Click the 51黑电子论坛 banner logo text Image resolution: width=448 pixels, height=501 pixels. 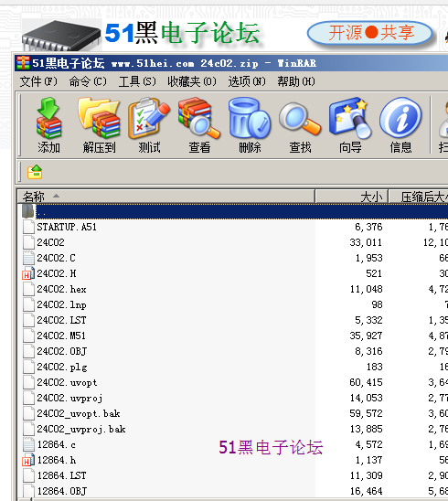point(182,33)
